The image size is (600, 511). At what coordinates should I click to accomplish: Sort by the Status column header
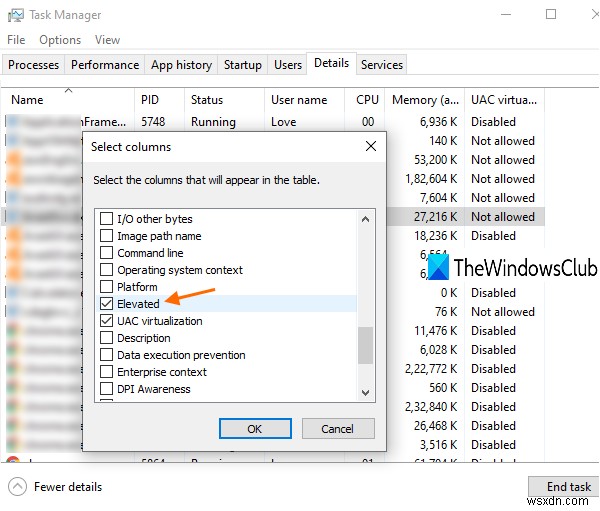pos(224,100)
